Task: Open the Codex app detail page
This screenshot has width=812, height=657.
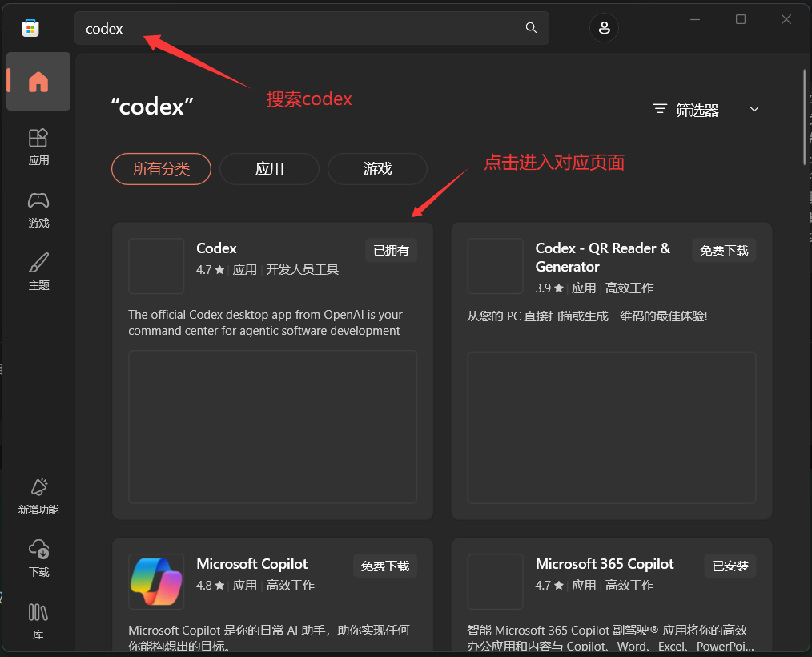Action: pyautogui.click(x=216, y=248)
